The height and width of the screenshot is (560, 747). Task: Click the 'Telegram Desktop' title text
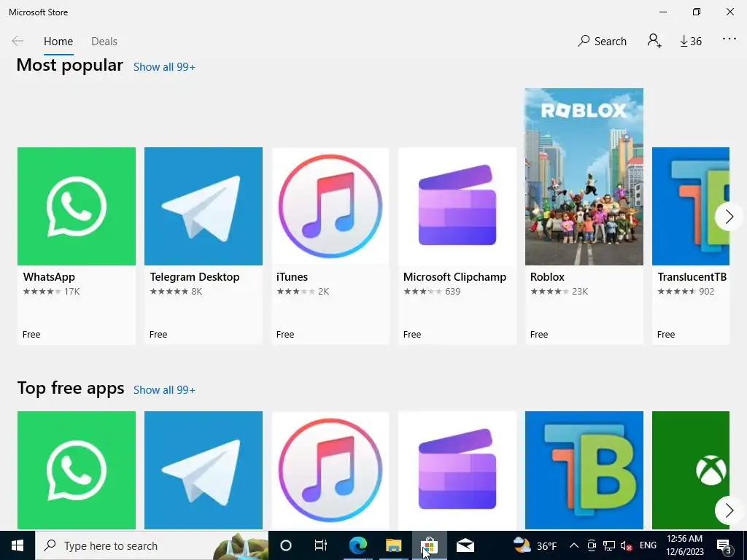(195, 277)
